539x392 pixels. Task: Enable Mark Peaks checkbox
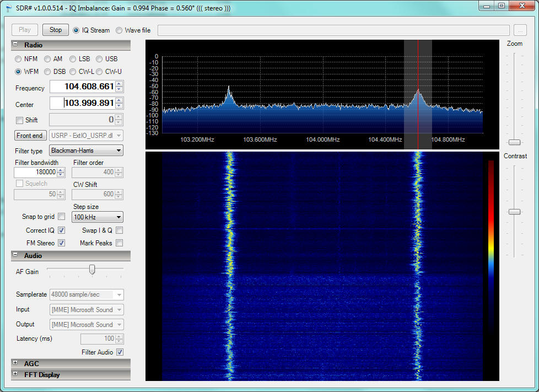pyautogui.click(x=119, y=243)
